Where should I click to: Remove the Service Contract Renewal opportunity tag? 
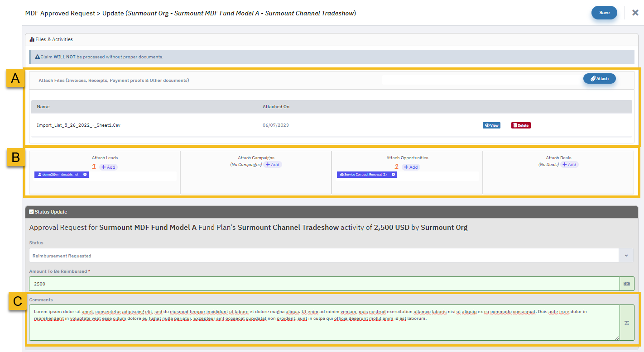[x=393, y=174]
